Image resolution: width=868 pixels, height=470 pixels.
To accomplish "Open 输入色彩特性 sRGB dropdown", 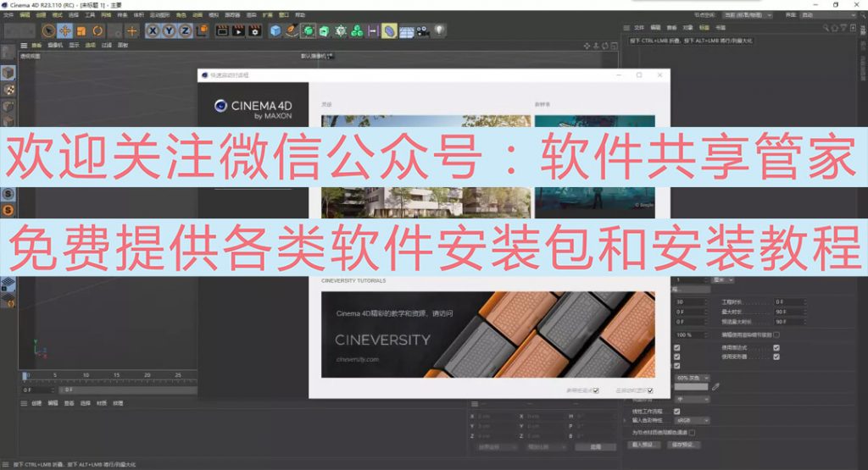I will (692, 421).
